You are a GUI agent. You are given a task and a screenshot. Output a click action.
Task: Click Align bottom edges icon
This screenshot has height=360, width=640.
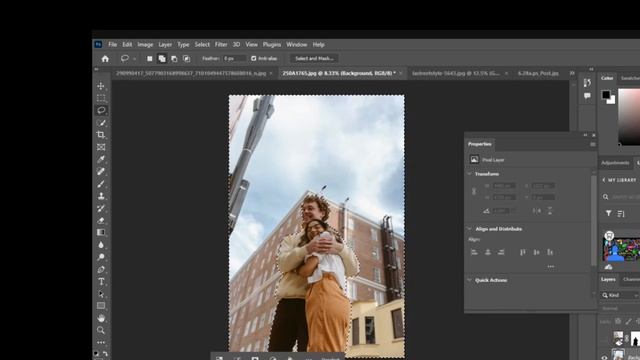click(x=550, y=252)
